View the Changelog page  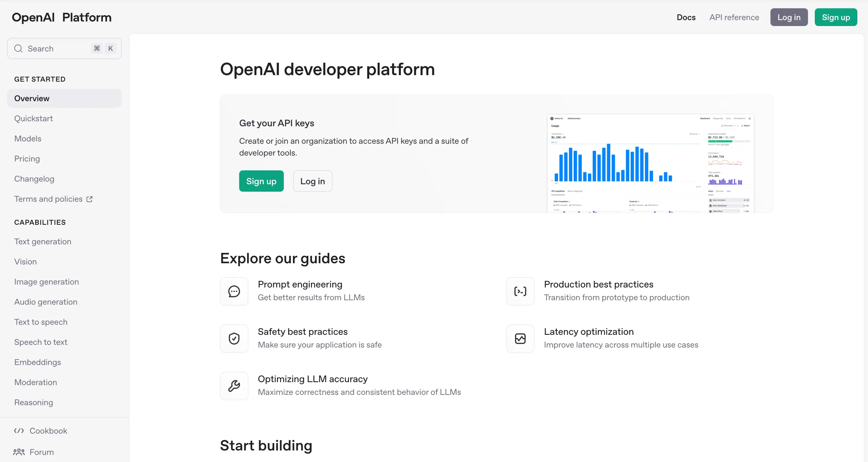[x=34, y=179]
